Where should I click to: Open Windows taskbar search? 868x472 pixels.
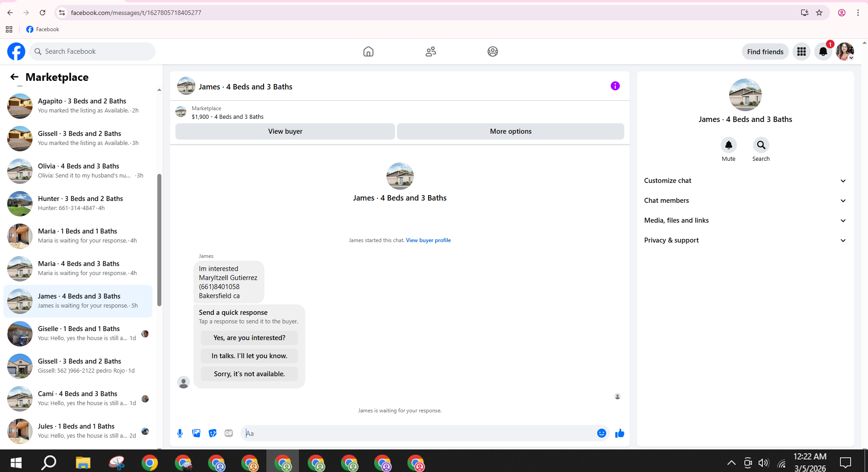tap(49, 463)
